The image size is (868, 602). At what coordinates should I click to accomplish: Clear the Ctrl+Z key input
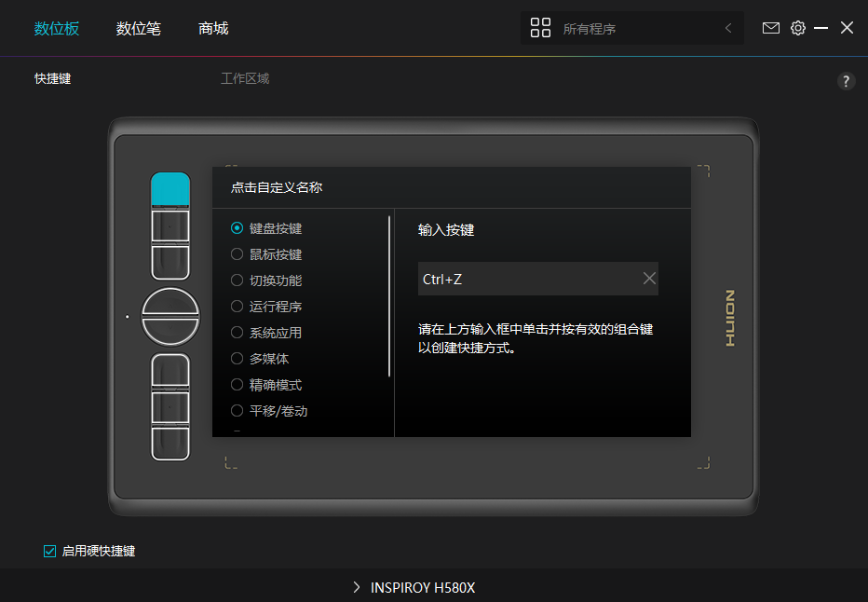click(x=649, y=279)
